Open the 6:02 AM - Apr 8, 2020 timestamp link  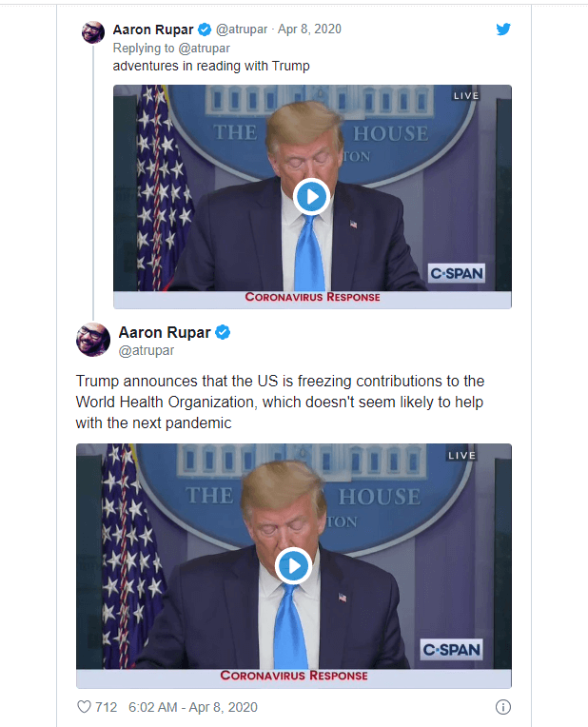[193, 707]
